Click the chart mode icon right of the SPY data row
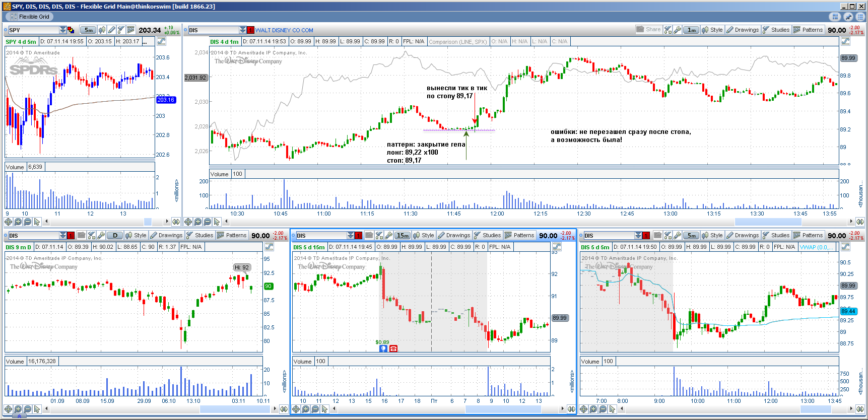 tap(162, 41)
